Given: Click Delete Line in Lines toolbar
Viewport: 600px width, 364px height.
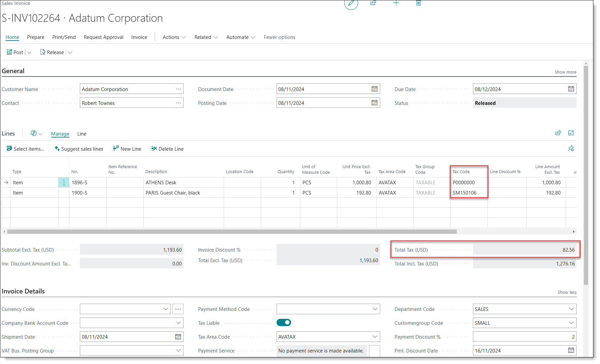Looking at the screenshot, I should tap(167, 149).
